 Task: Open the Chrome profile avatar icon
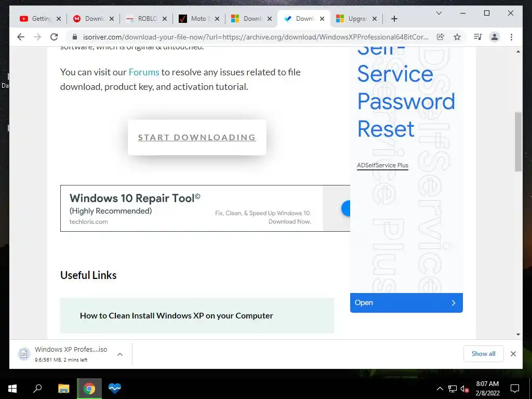click(495, 37)
